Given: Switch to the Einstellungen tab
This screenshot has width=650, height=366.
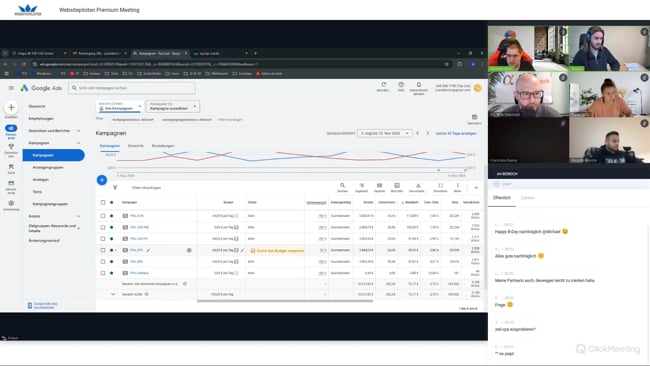Looking at the screenshot, I should coord(163,146).
